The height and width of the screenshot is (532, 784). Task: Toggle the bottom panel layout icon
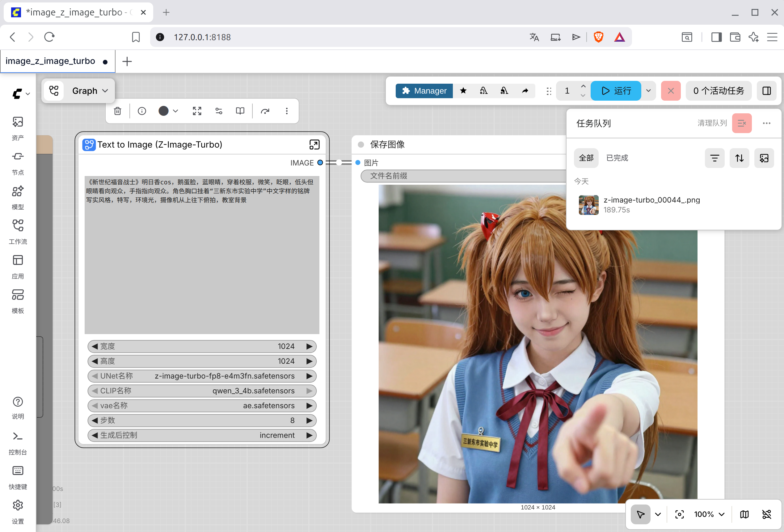(x=766, y=91)
